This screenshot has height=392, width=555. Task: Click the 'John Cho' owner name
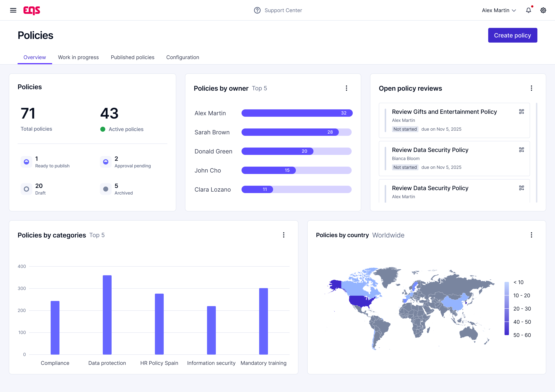tap(208, 170)
